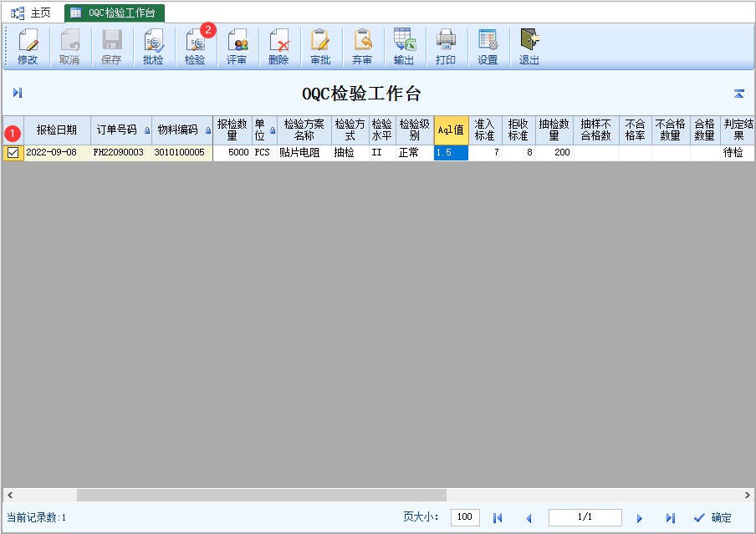Click the 弃审 unapprove toolbar icon
The width and height of the screenshot is (756, 534).
[x=362, y=47]
